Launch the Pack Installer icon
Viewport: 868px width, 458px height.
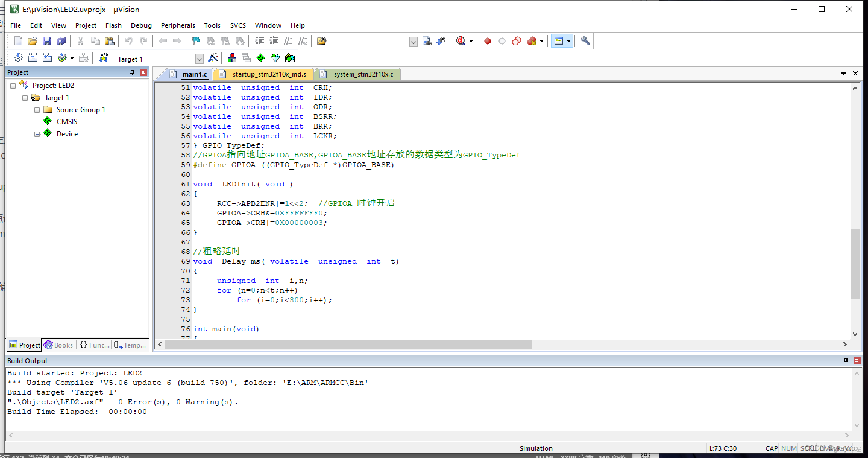click(290, 58)
